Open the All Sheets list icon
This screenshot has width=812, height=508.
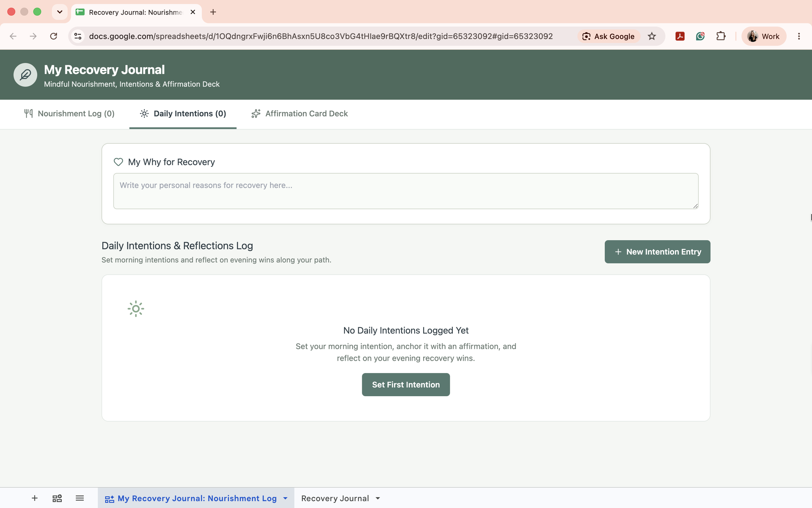point(80,498)
